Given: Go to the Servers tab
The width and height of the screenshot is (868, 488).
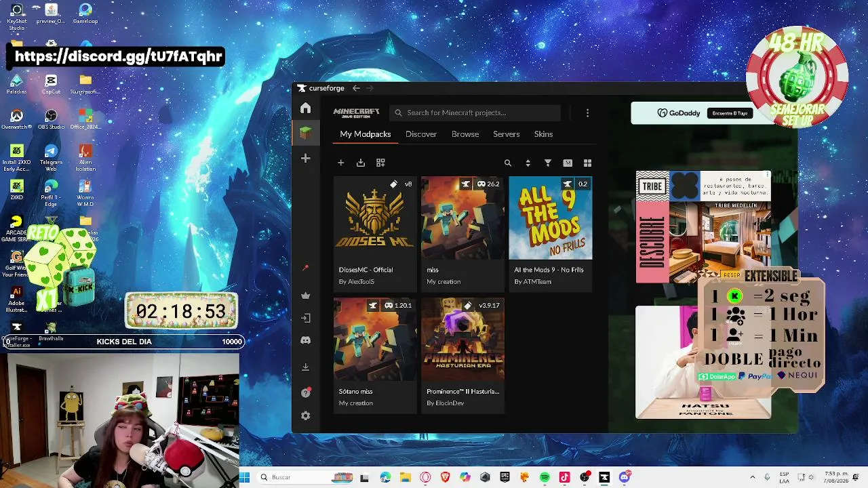Looking at the screenshot, I should click(507, 134).
